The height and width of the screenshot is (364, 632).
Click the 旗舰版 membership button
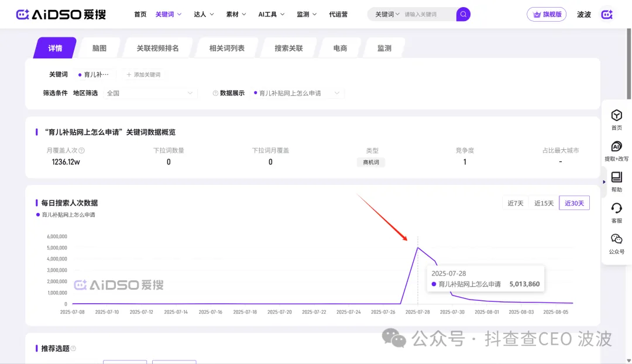point(547,14)
